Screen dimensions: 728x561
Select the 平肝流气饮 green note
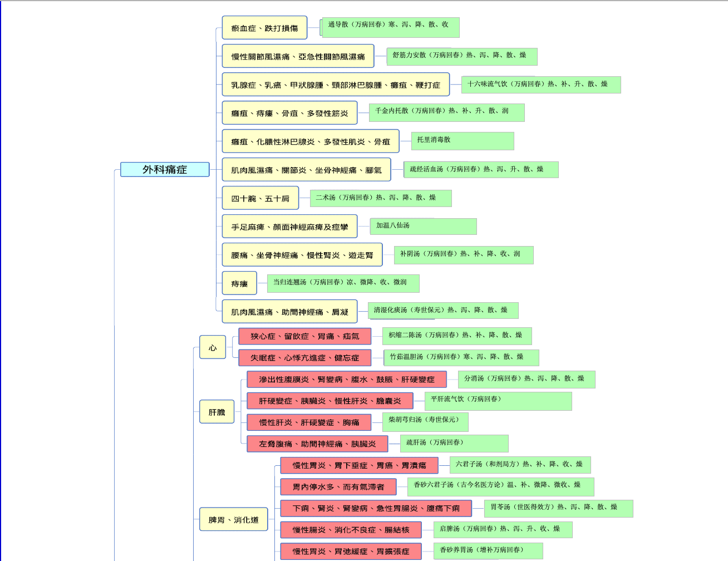pos(498,401)
